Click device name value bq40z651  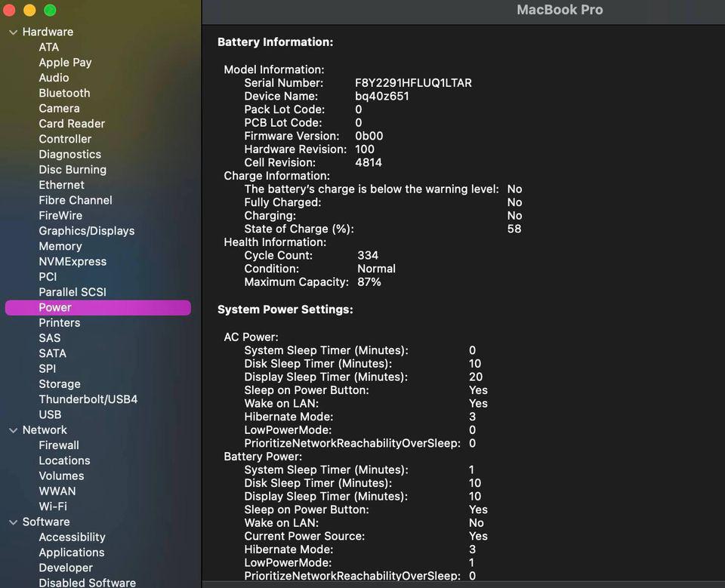coord(382,96)
